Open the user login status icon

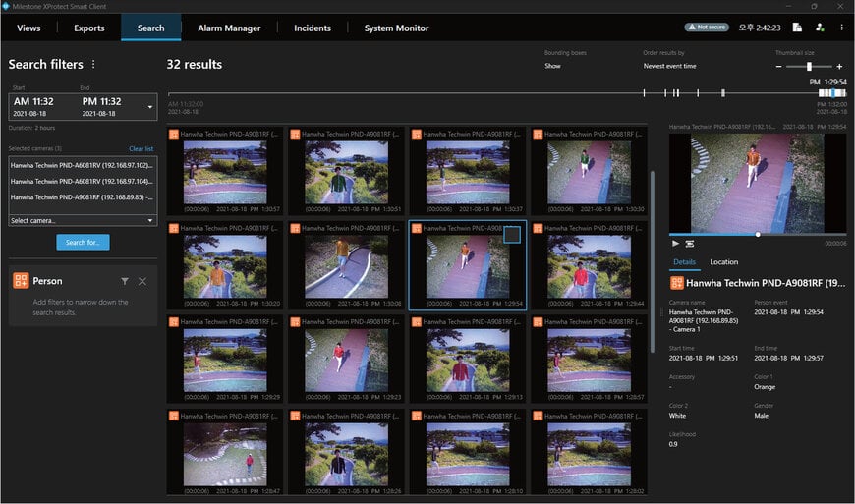tap(819, 28)
